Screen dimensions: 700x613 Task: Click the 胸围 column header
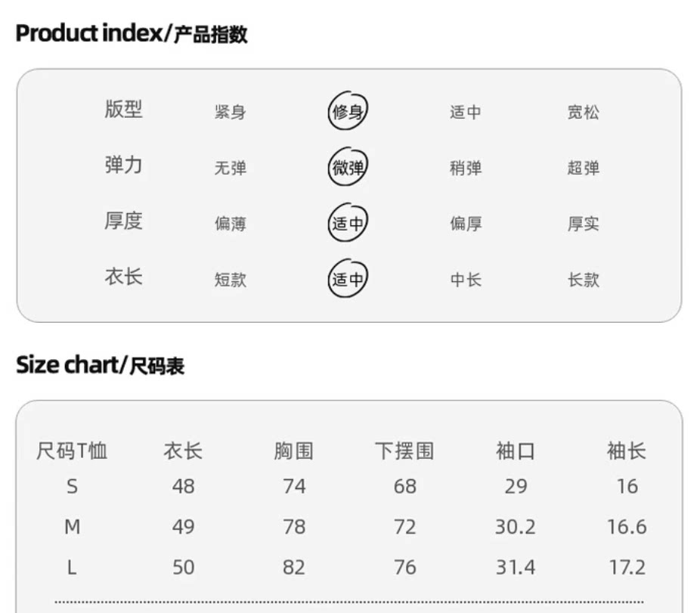point(293,452)
